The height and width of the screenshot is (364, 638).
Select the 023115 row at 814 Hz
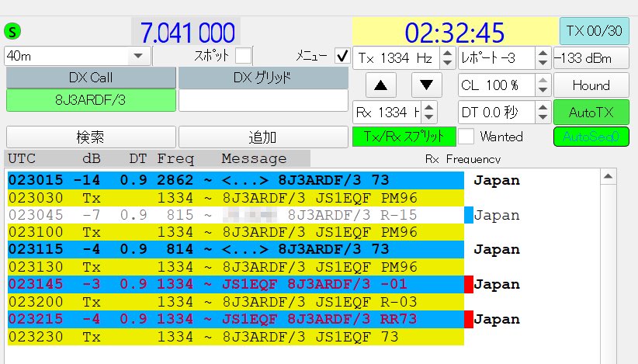pos(236,249)
